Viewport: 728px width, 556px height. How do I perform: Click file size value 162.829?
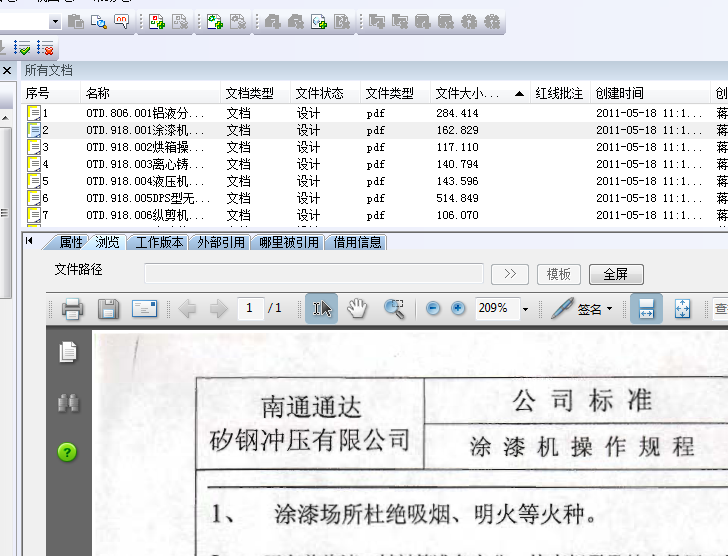pos(457,130)
